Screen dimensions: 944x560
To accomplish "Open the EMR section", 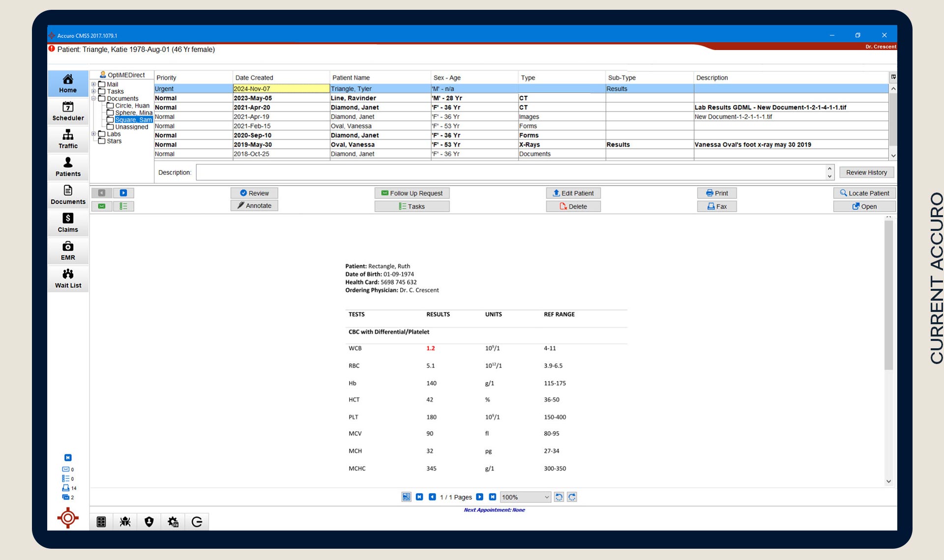I will click(68, 251).
